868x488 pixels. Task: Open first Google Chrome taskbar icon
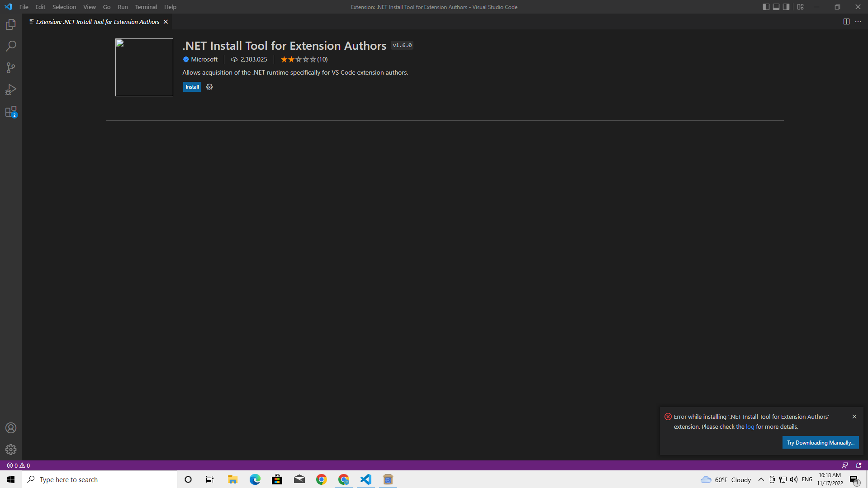point(321,479)
